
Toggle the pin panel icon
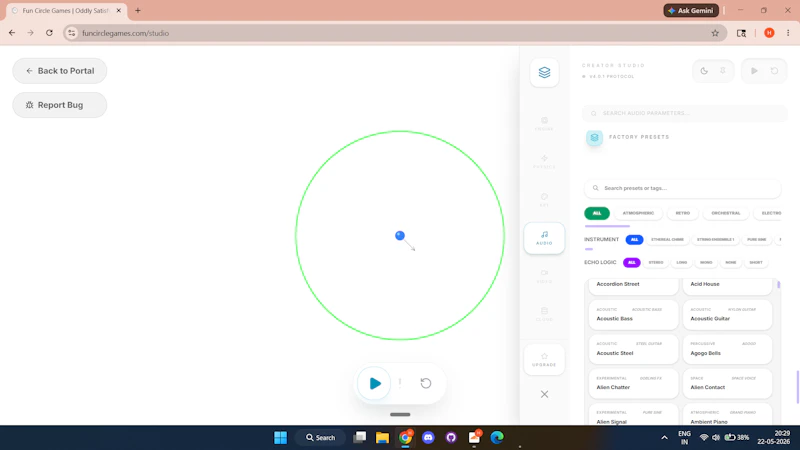pyautogui.click(x=722, y=71)
